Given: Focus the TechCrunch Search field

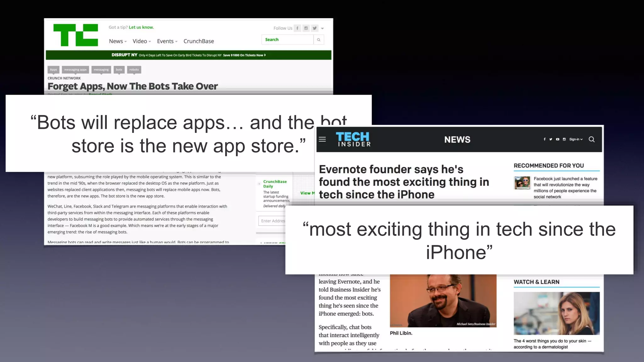Looking at the screenshot, I should [x=287, y=40].
